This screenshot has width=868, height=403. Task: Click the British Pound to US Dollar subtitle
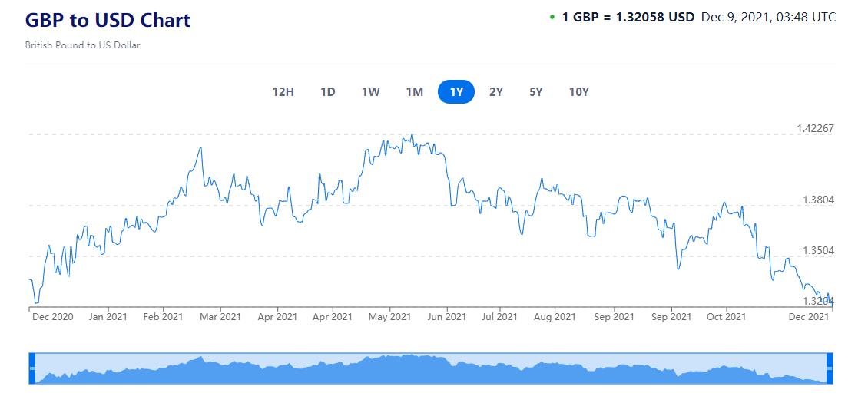point(82,45)
